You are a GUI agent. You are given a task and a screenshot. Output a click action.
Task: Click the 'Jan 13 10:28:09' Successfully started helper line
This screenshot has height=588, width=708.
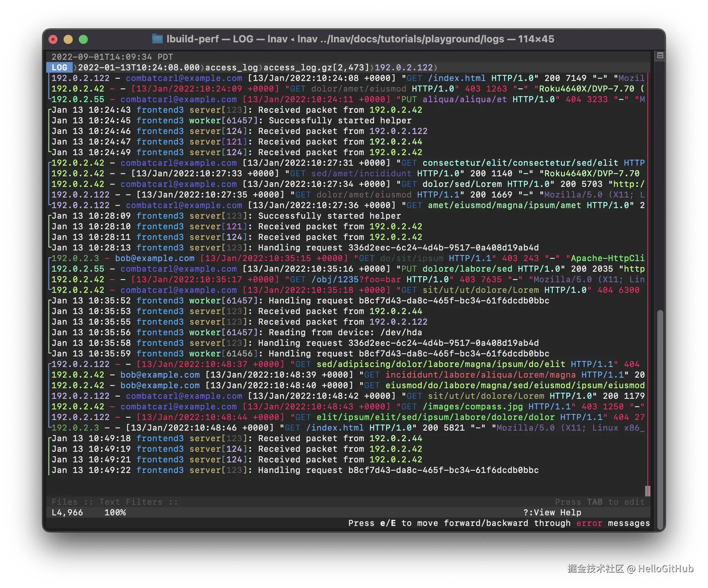226,216
